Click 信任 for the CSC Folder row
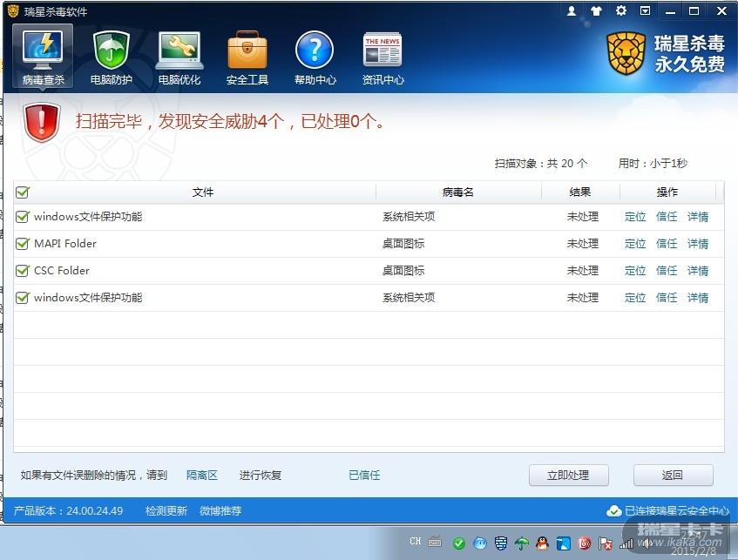Viewport: 738px width, 560px height. coord(667,271)
